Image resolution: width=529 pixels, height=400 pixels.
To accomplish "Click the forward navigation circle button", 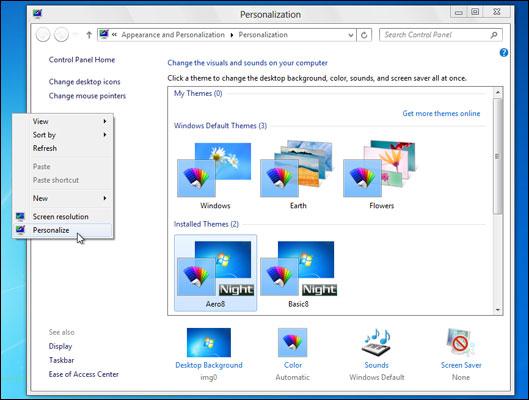I will [61, 34].
